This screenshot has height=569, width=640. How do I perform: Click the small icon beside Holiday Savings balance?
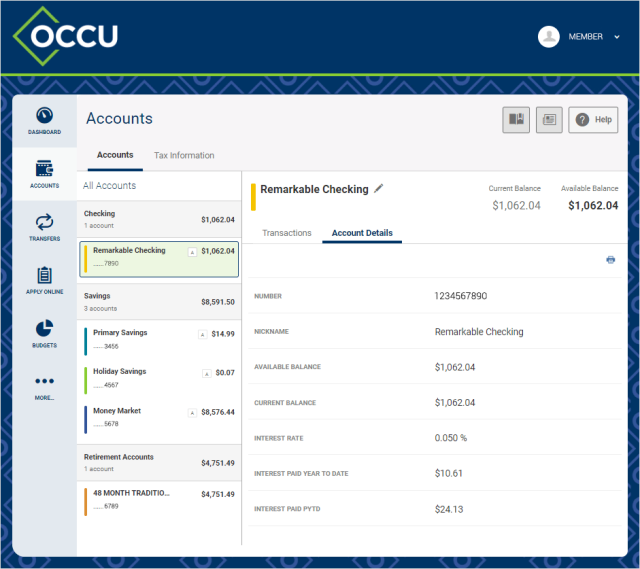207,373
